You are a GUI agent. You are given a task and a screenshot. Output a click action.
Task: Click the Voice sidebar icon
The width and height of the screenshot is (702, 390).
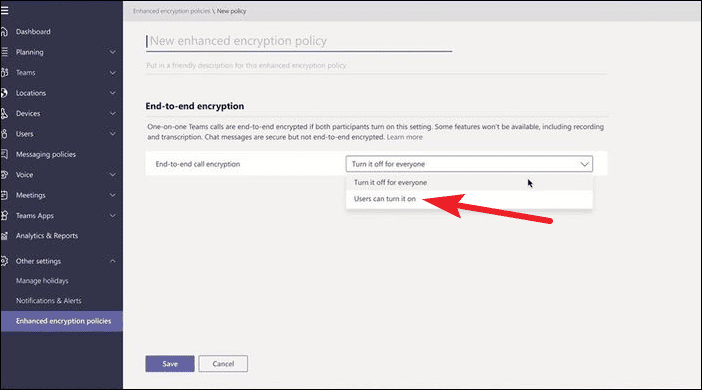click(4, 175)
